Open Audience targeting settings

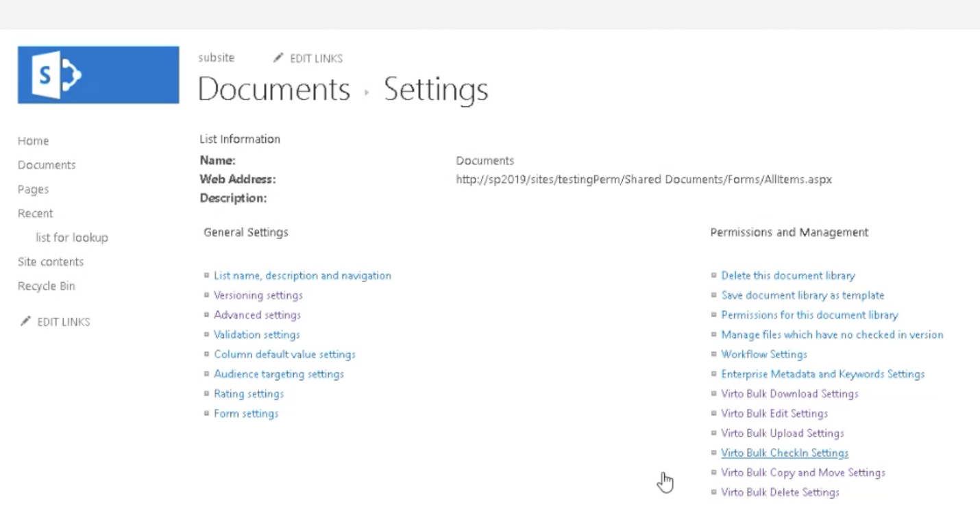click(x=278, y=374)
